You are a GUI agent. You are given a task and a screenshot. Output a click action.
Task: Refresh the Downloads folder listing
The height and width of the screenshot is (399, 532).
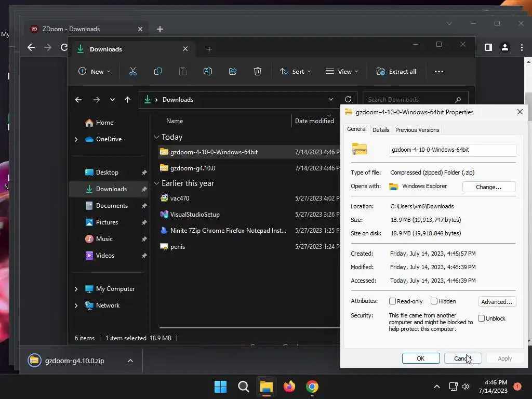pyautogui.click(x=348, y=99)
